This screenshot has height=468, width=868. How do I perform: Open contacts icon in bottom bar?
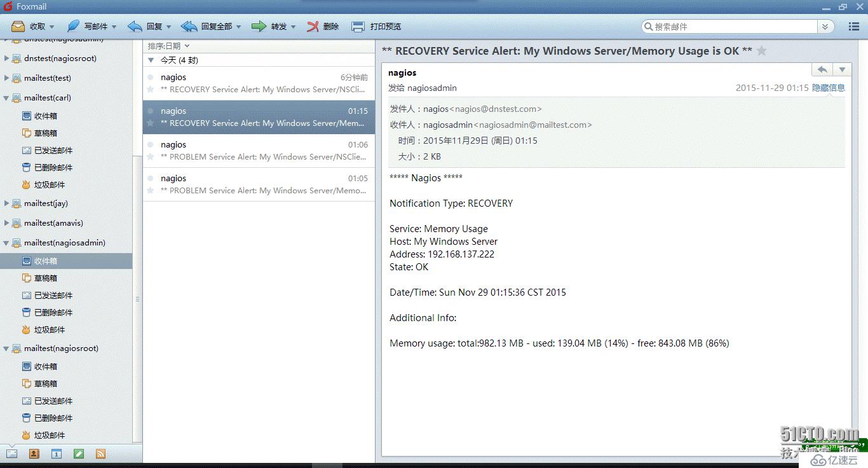click(x=34, y=453)
